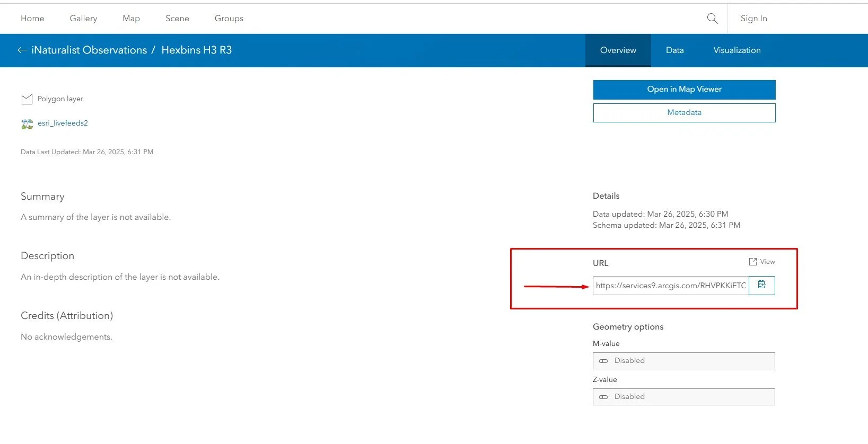
Task: Open the Groups page
Action: [x=229, y=19]
